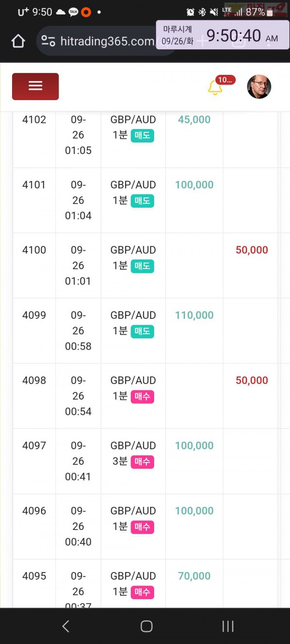
Task: Open site settings icon in address bar
Action: [48, 41]
